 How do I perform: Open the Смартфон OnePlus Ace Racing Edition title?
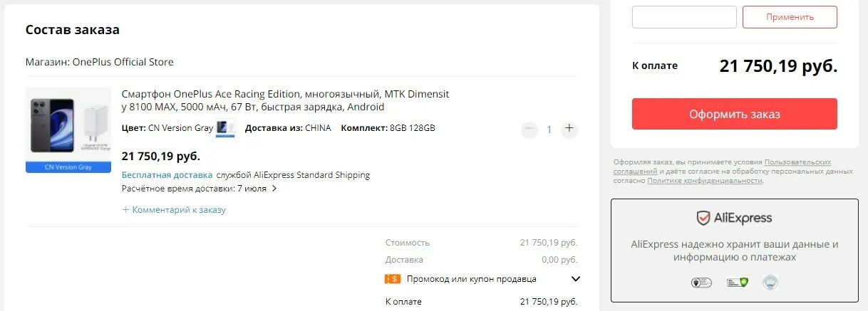click(285, 100)
